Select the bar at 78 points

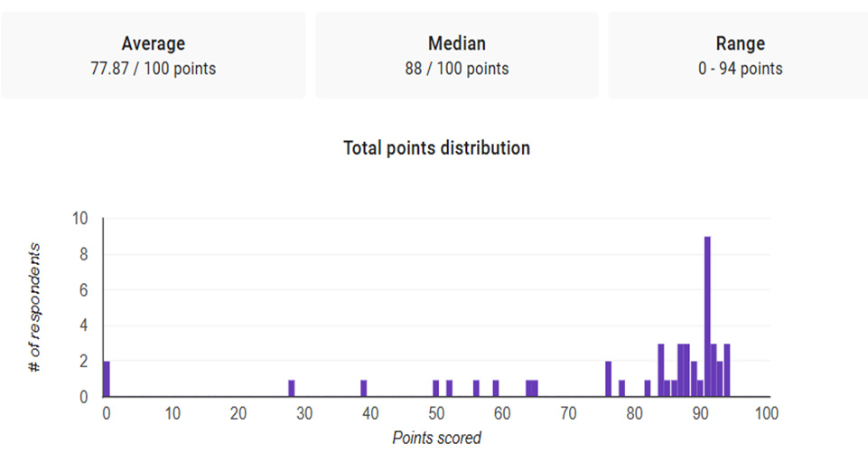tap(621, 388)
